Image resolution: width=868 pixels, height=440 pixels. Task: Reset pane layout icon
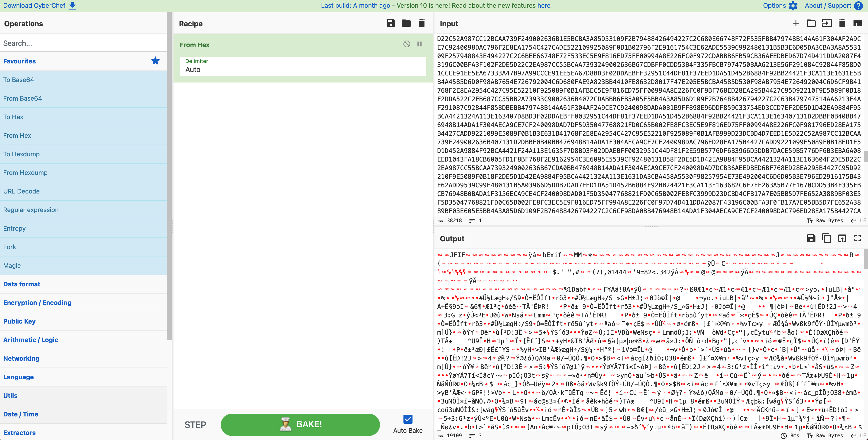[858, 23]
